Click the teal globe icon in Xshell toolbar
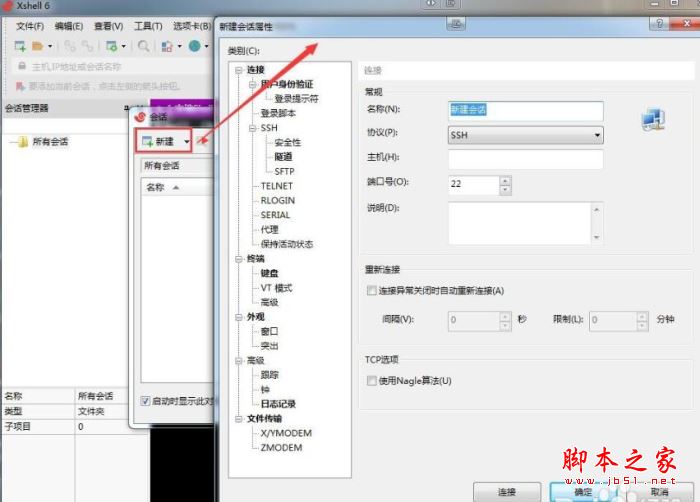Image resolution: width=700 pixels, height=502 pixels. 195,46
